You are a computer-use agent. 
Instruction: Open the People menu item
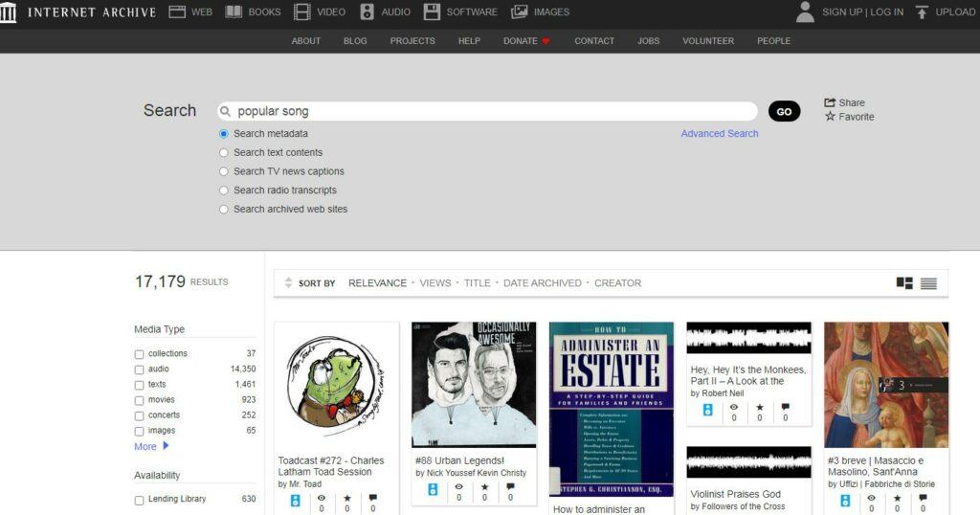[773, 40]
